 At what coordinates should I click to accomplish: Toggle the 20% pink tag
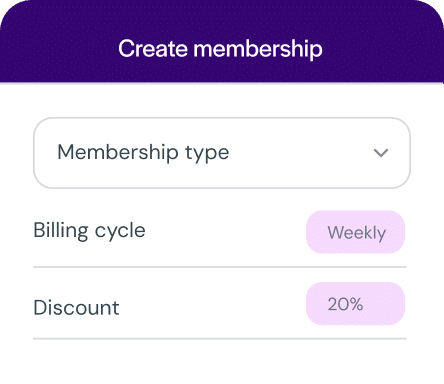[x=355, y=304]
